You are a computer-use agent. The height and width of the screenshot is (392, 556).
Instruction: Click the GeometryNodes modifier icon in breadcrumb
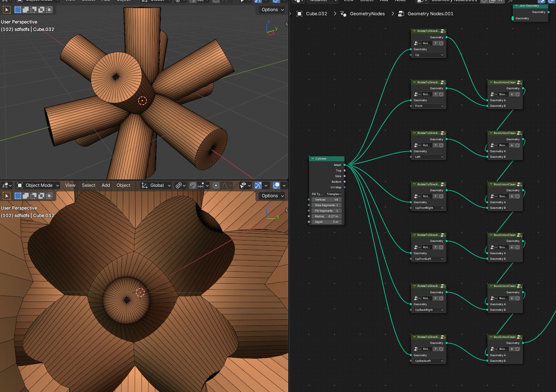tap(344, 14)
